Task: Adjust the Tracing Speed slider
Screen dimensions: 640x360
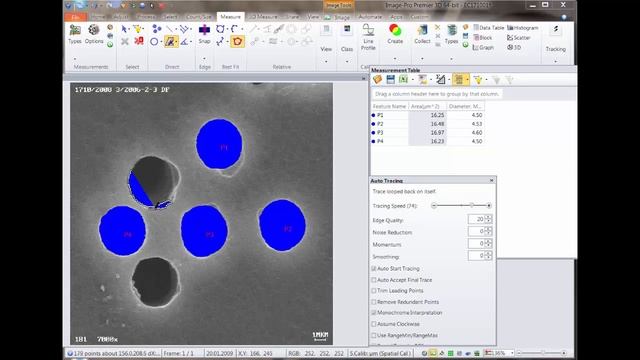Action: point(472,205)
